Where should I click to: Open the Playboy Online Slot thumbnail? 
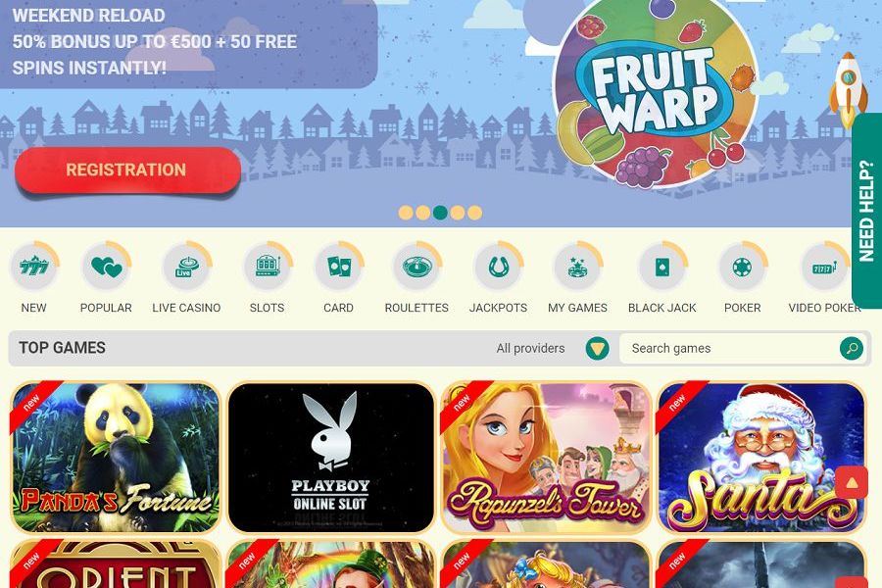(331, 458)
